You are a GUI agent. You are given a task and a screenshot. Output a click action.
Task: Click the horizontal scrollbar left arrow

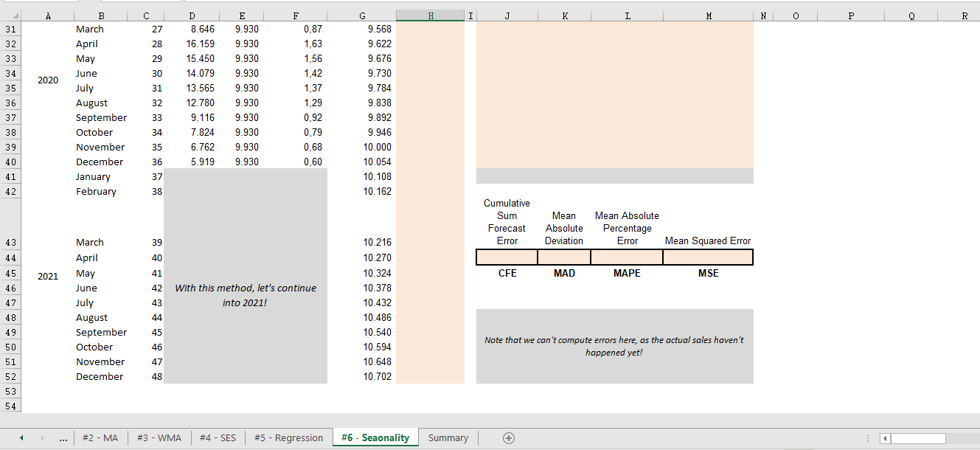pos(883,437)
